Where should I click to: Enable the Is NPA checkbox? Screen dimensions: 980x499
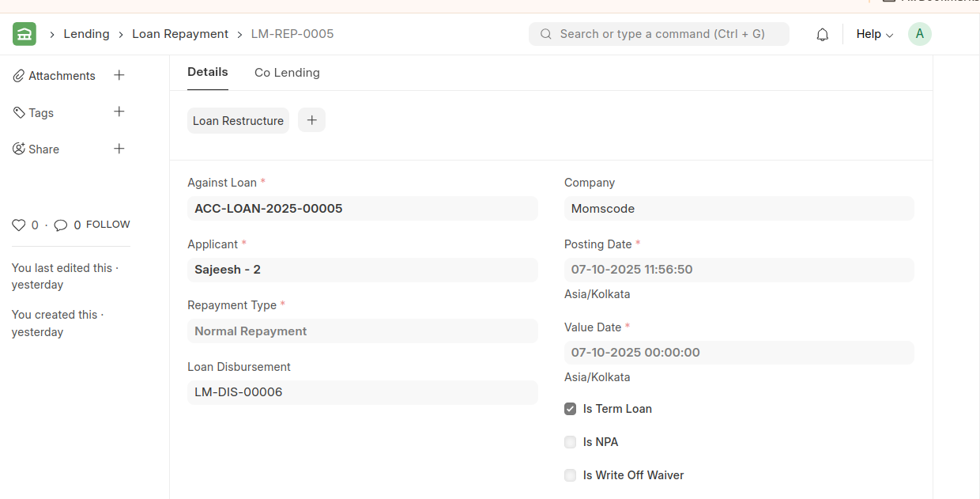tap(570, 442)
